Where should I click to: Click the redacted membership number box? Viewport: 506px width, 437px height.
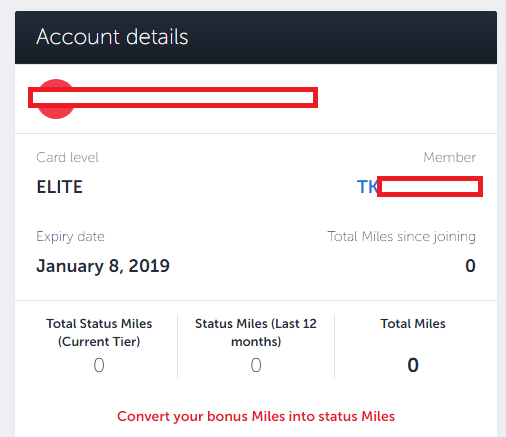point(430,187)
